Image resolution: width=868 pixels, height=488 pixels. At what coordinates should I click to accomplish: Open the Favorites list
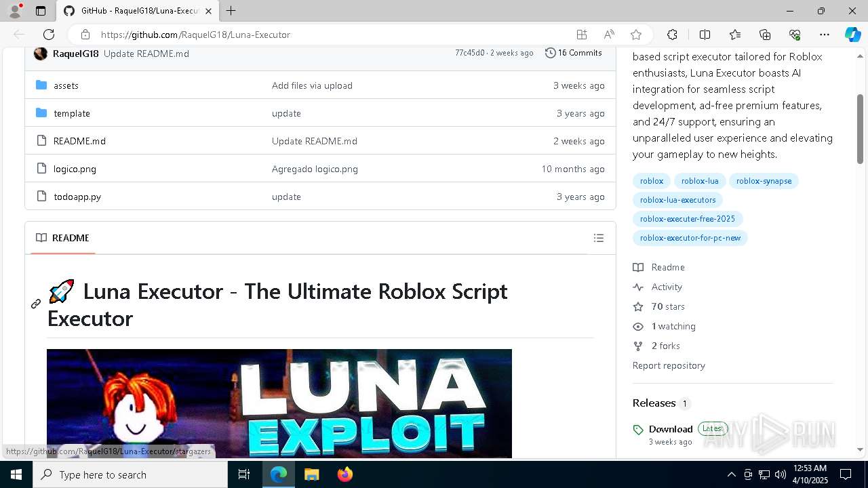pyautogui.click(x=735, y=35)
